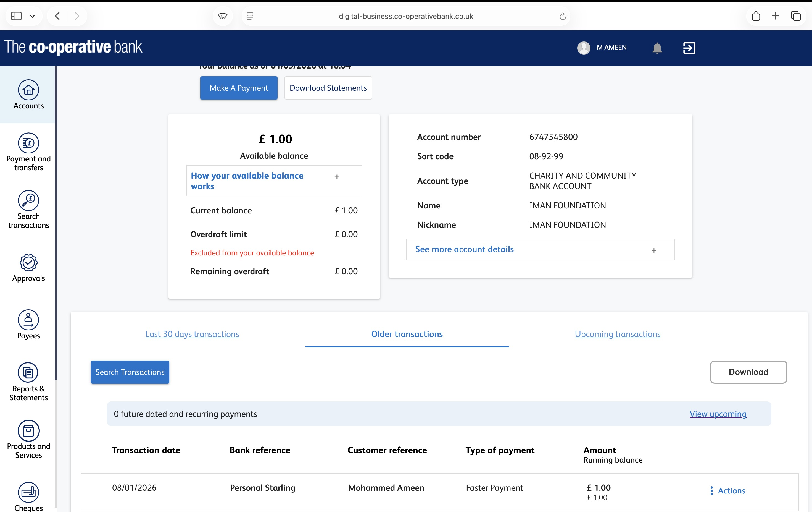Viewport: 812px width, 512px height.
Task: Open the Payees section
Action: point(28,325)
